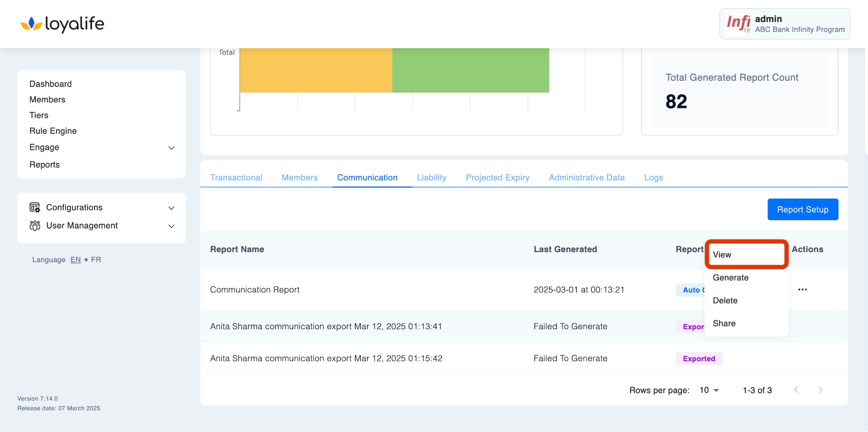Click the User Management people icon
868x432 pixels.
coord(35,225)
